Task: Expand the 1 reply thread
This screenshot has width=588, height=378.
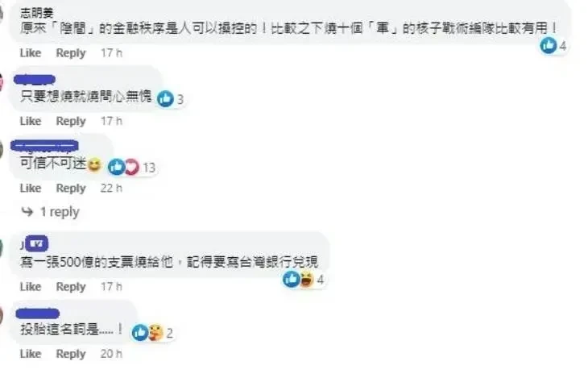Action: click(x=60, y=212)
